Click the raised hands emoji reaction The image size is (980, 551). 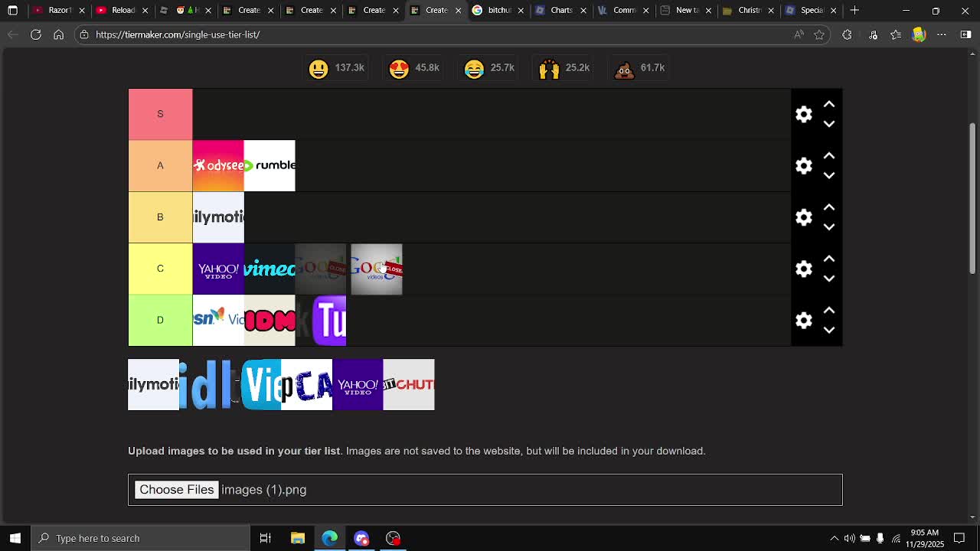[549, 68]
